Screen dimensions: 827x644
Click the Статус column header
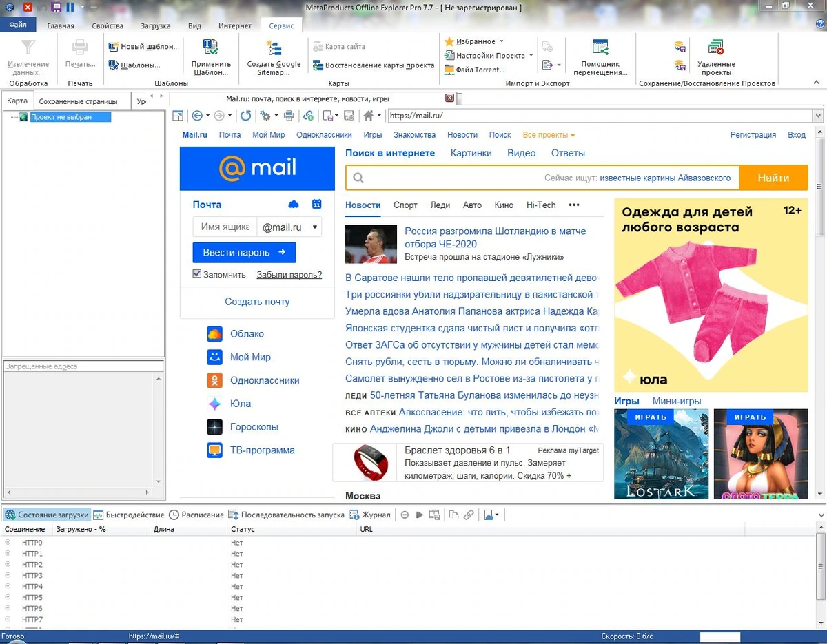pos(292,529)
